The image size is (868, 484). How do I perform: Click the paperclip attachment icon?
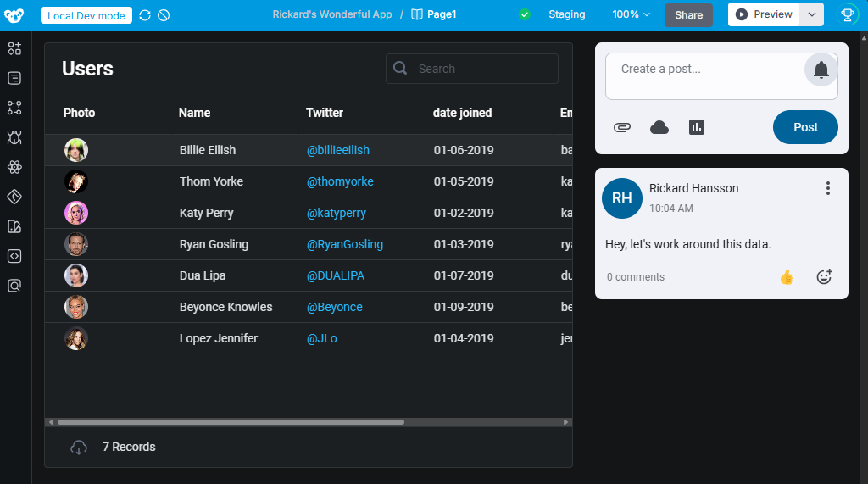point(622,127)
